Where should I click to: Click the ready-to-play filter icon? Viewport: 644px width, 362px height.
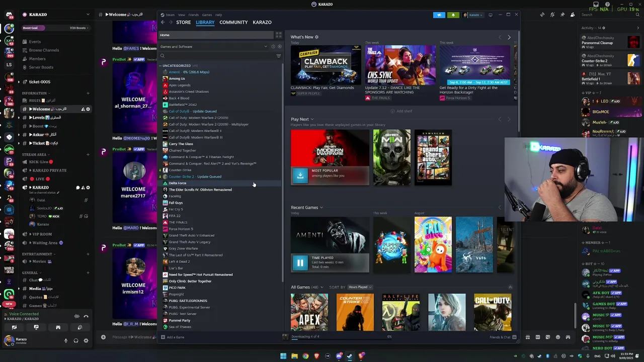click(280, 47)
